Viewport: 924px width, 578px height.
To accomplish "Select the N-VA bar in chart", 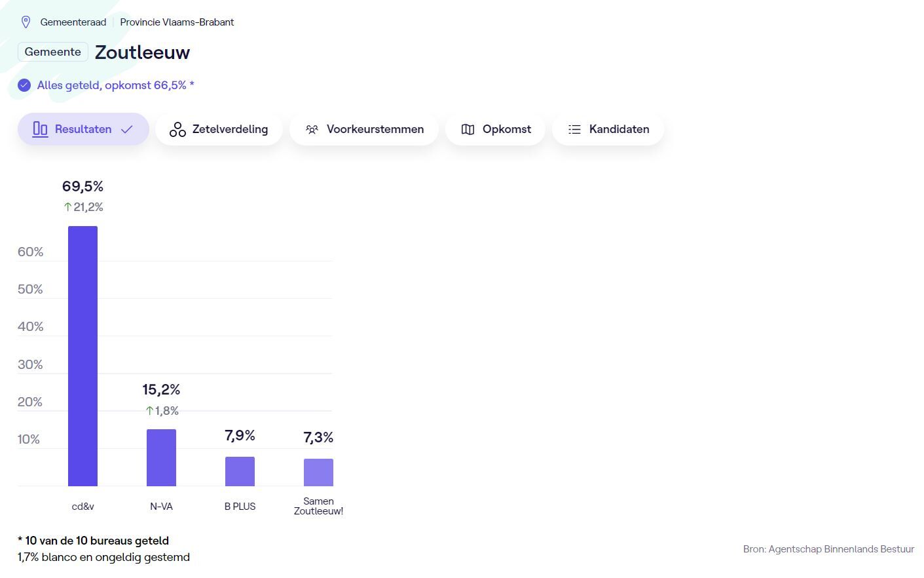I will click(161, 457).
